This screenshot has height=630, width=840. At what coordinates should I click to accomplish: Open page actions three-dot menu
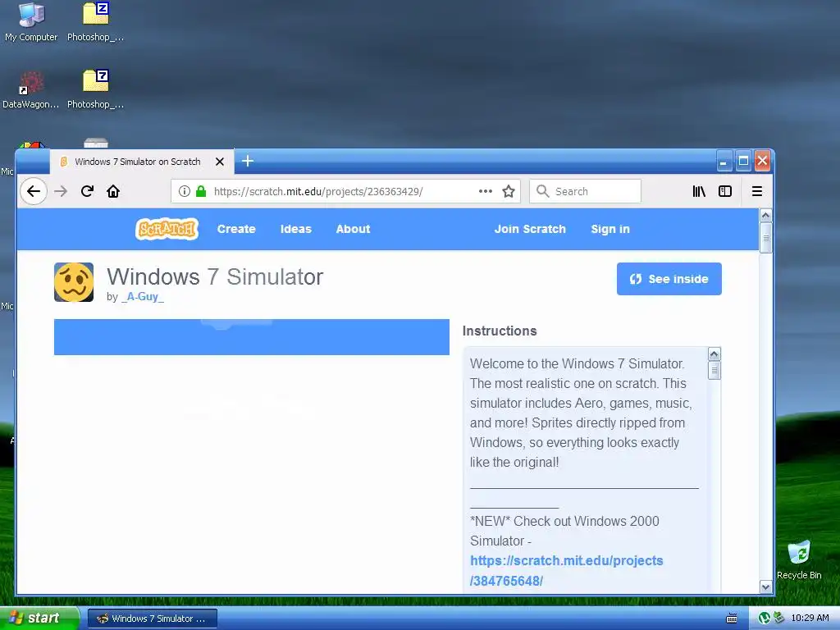coord(486,191)
